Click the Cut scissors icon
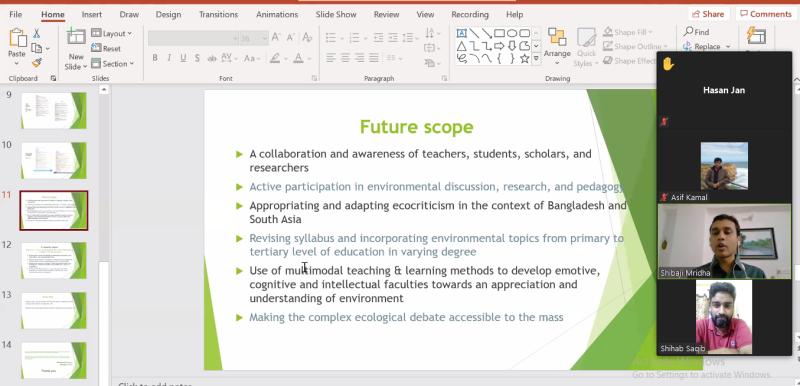This screenshot has height=386, width=800. tap(36, 33)
